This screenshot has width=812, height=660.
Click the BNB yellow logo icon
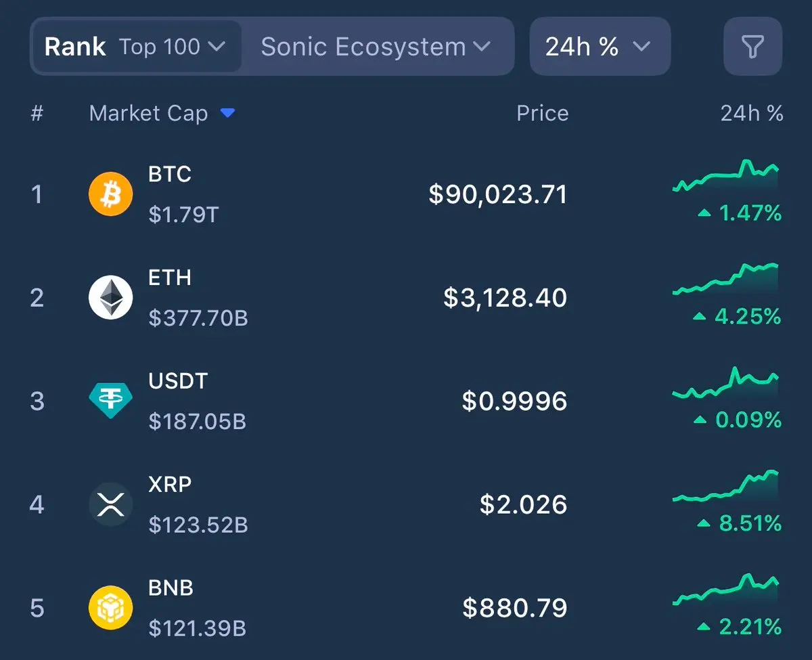tap(110, 608)
